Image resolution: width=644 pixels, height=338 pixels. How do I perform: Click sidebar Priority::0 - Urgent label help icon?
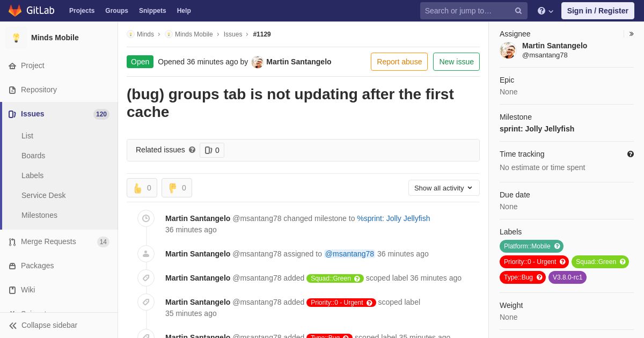coord(562,262)
